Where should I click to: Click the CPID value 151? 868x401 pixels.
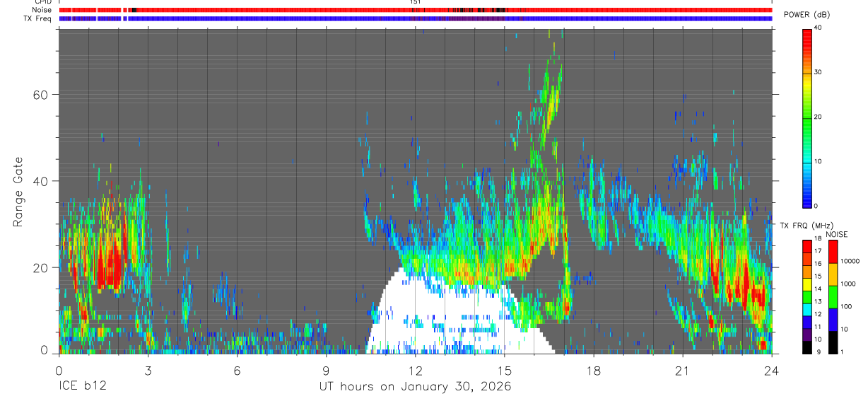415,2
